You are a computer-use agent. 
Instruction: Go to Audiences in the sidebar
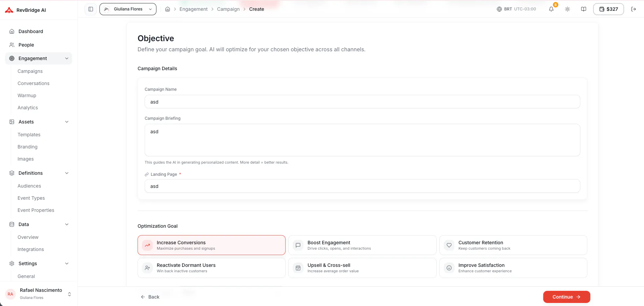(x=29, y=186)
